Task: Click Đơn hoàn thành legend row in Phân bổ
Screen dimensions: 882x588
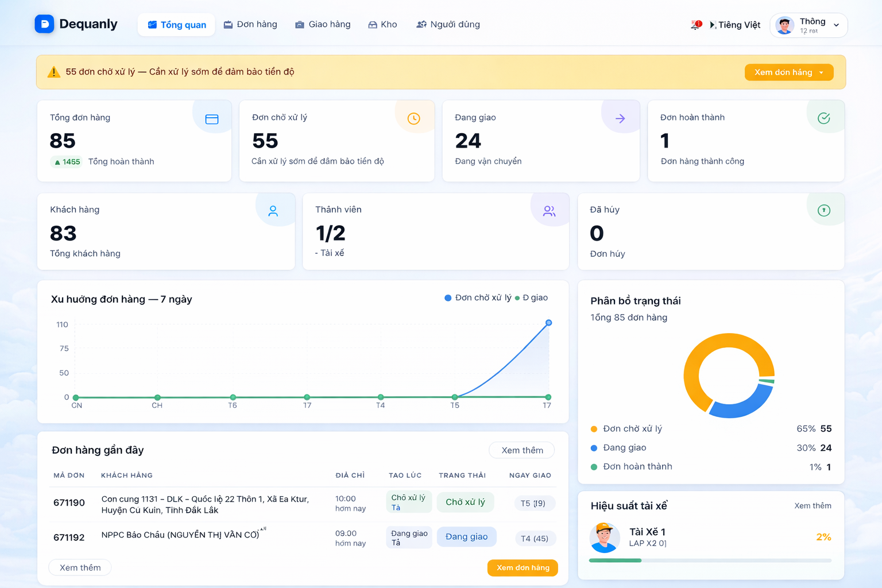Action: tap(711, 467)
